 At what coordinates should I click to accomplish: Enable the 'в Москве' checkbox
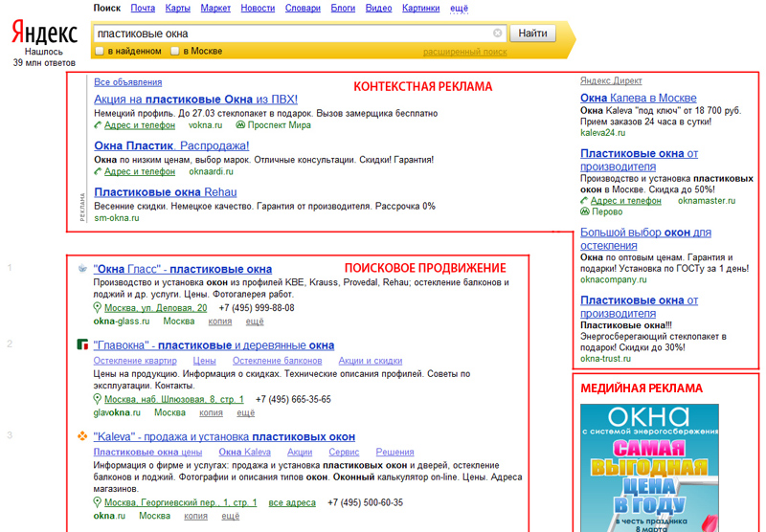[x=174, y=51]
